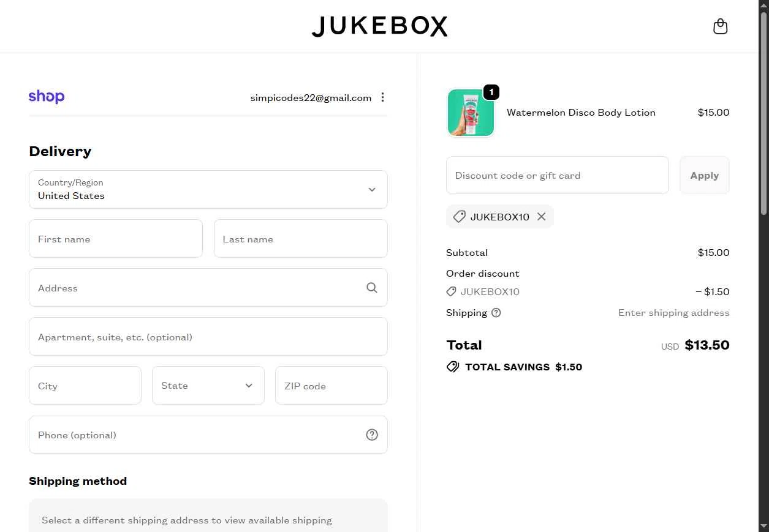The width and height of the screenshot is (769, 532).
Task: Click the Watermelon Disco Body Lotion thumbnail
Action: [x=471, y=113]
